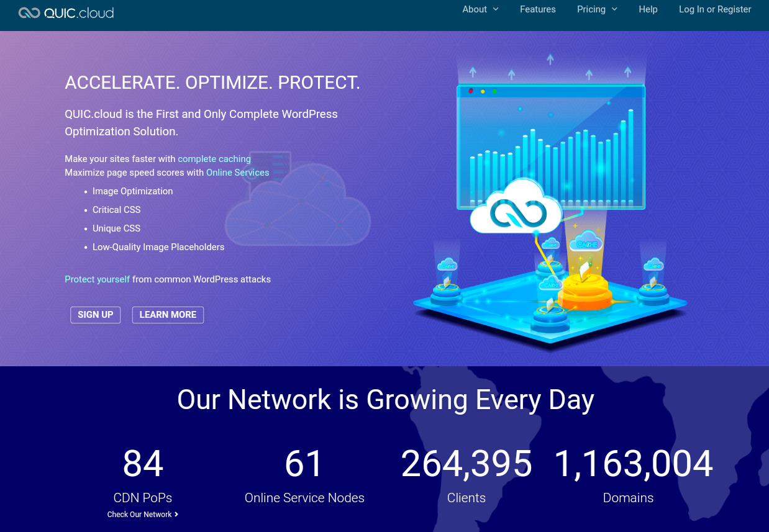
Task: Click the Domains label
Action: click(629, 498)
